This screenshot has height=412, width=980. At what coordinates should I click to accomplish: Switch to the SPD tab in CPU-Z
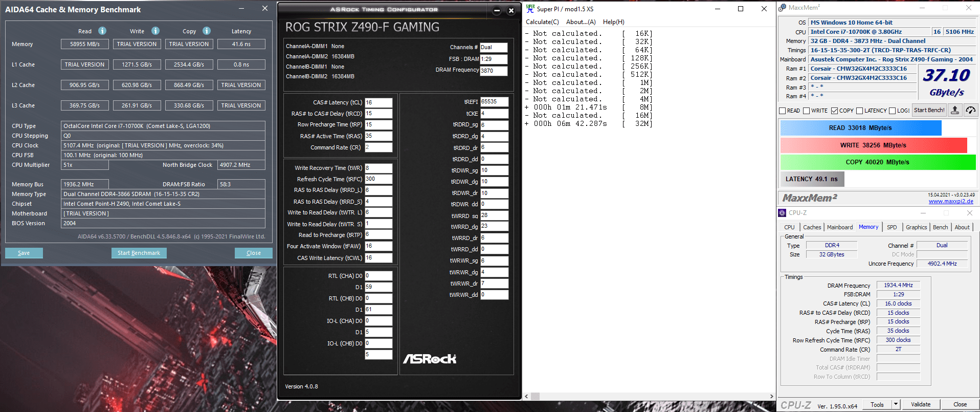click(892, 227)
